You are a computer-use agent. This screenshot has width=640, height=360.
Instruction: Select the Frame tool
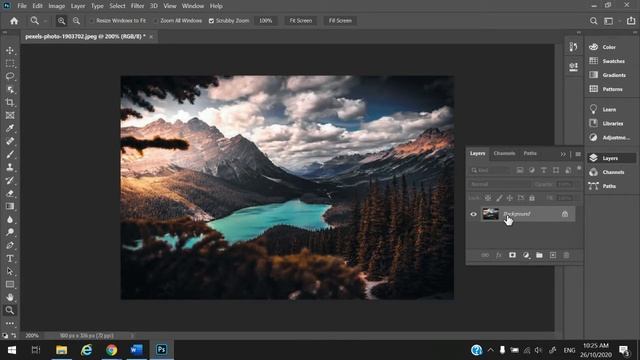point(10,116)
